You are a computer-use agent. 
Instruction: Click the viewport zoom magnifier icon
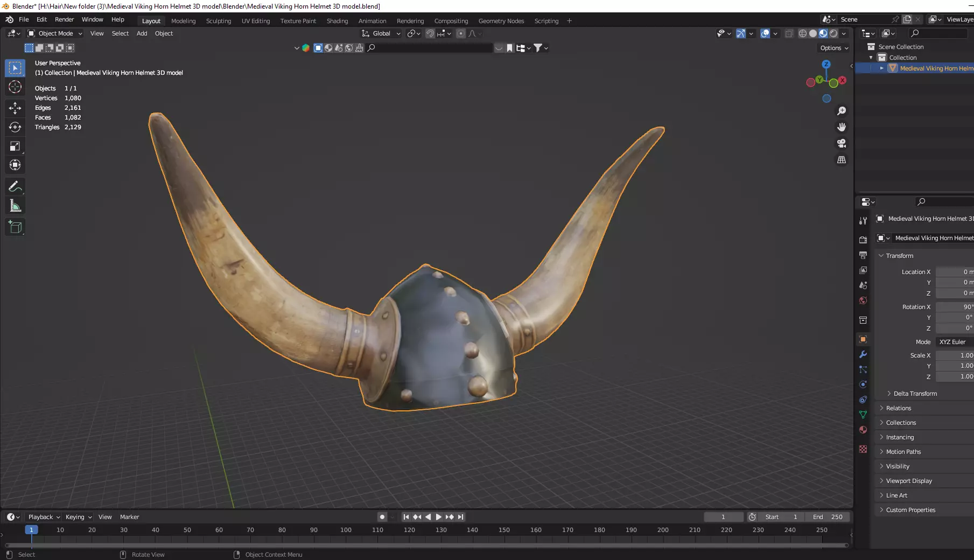pyautogui.click(x=842, y=111)
